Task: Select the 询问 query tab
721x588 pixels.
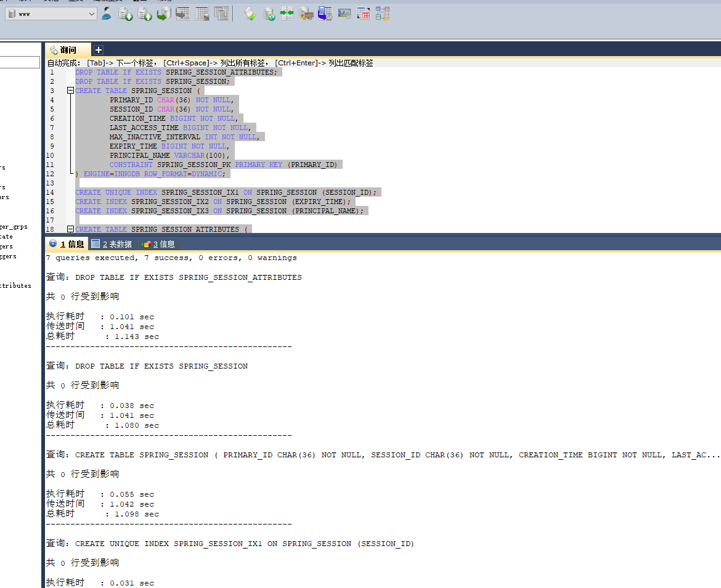Action: click(x=67, y=49)
